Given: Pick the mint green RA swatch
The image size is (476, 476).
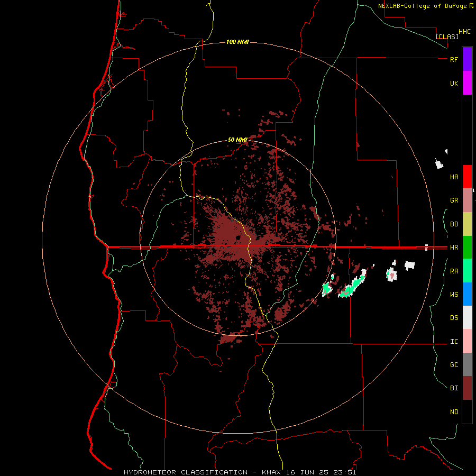Looking at the screenshot, I should tap(467, 271).
